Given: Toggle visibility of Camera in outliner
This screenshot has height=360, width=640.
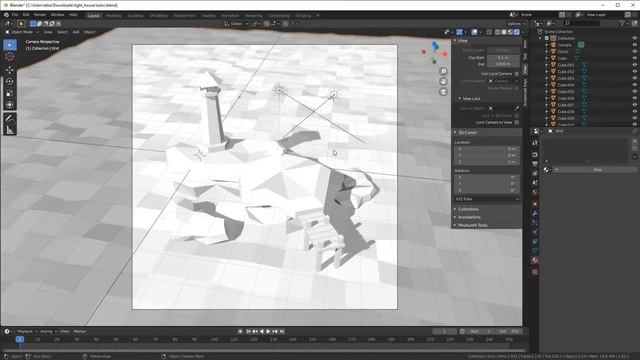Looking at the screenshot, I should [635, 45].
